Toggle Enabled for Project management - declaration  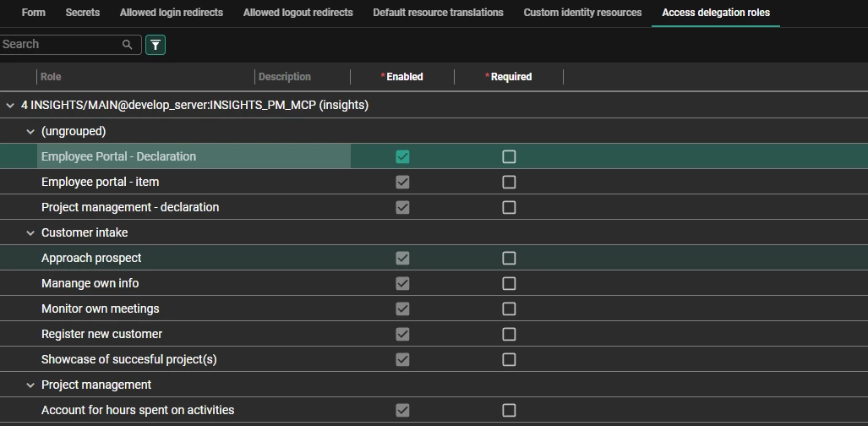point(402,207)
